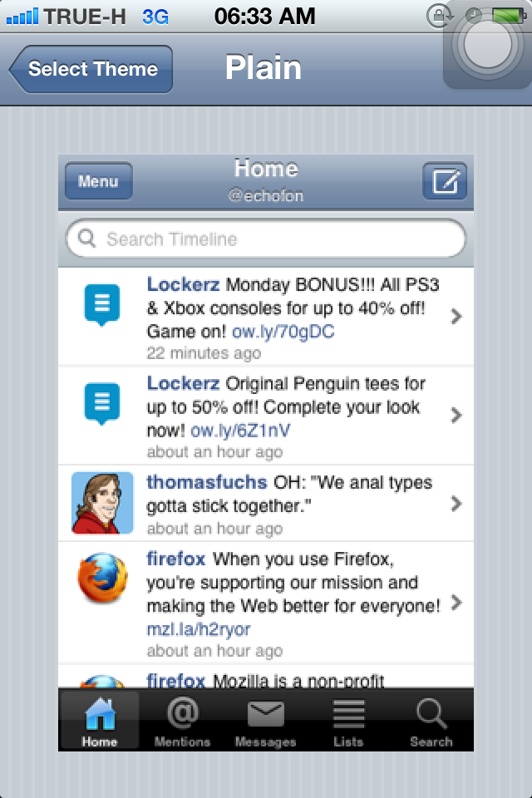
Task: Tap the AssistiveTouch floating button
Action: pos(487,46)
